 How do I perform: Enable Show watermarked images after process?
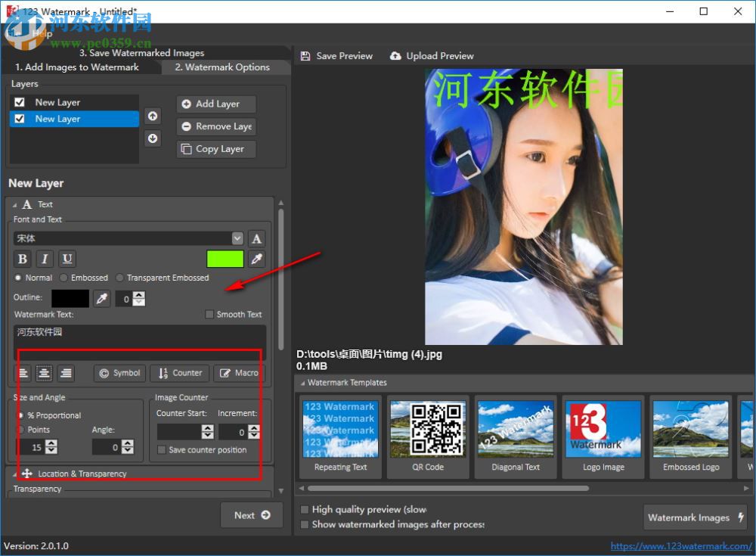coord(305,523)
